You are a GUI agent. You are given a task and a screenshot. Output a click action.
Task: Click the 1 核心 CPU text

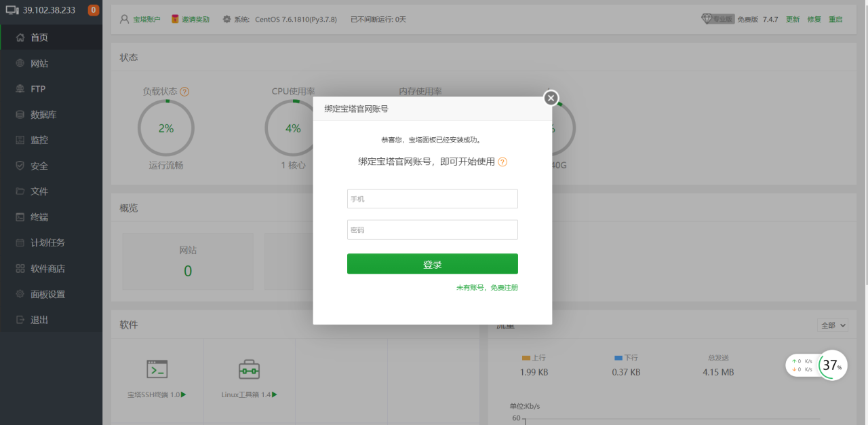293,165
